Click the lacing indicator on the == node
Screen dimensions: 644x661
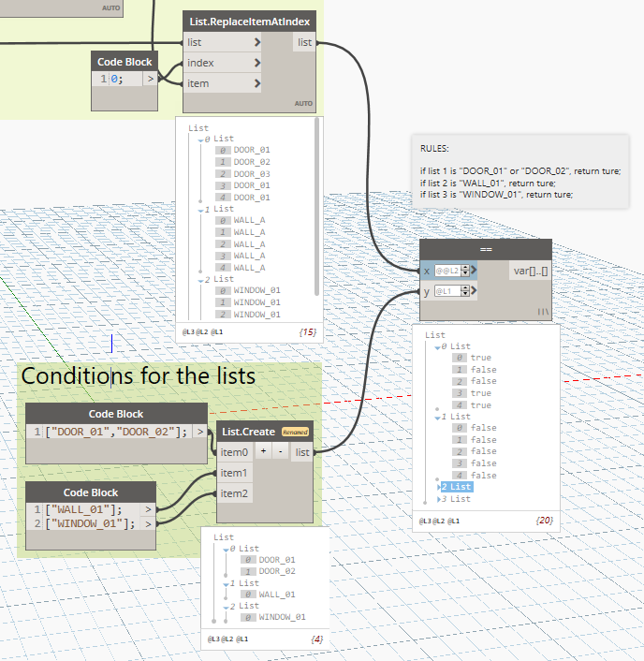[x=543, y=312]
